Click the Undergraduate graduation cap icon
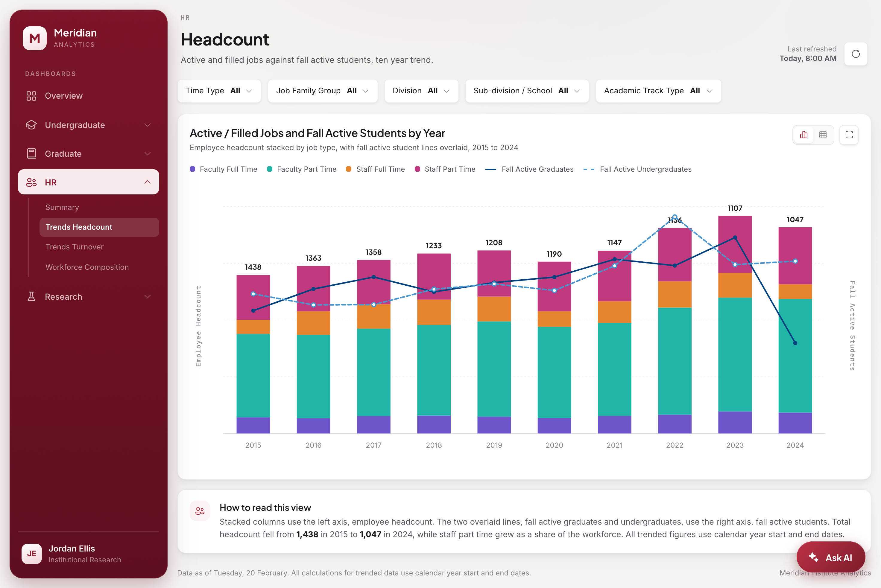 coord(31,125)
